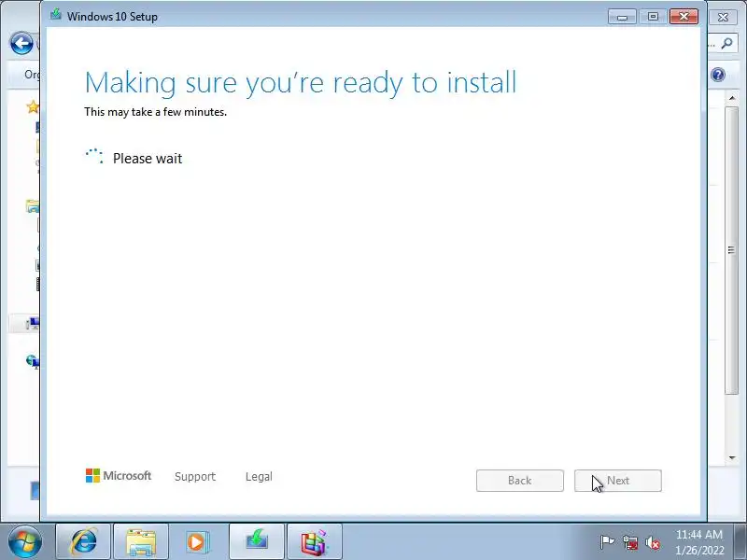The image size is (747, 560).
Task: Click Explorer window Back arrow button
Action: [21, 44]
